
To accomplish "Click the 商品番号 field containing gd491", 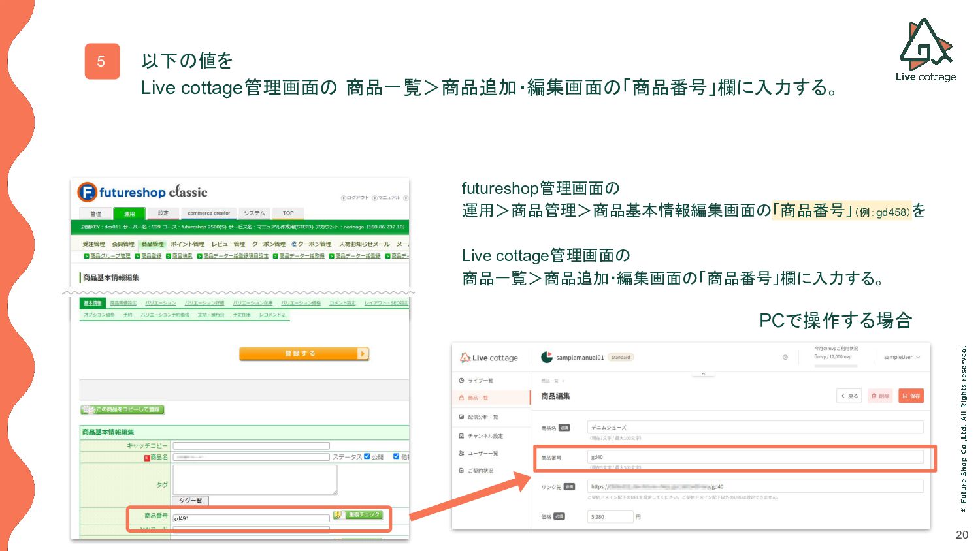I will click(251, 518).
